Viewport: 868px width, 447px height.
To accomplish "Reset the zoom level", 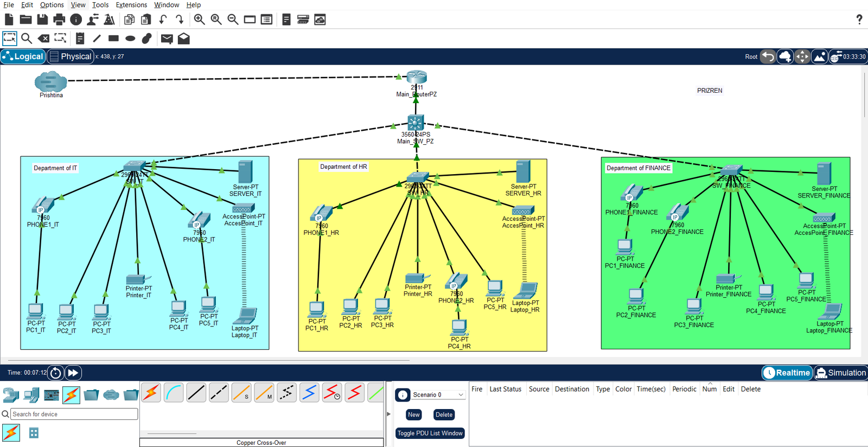I will (x=216, y=20).
